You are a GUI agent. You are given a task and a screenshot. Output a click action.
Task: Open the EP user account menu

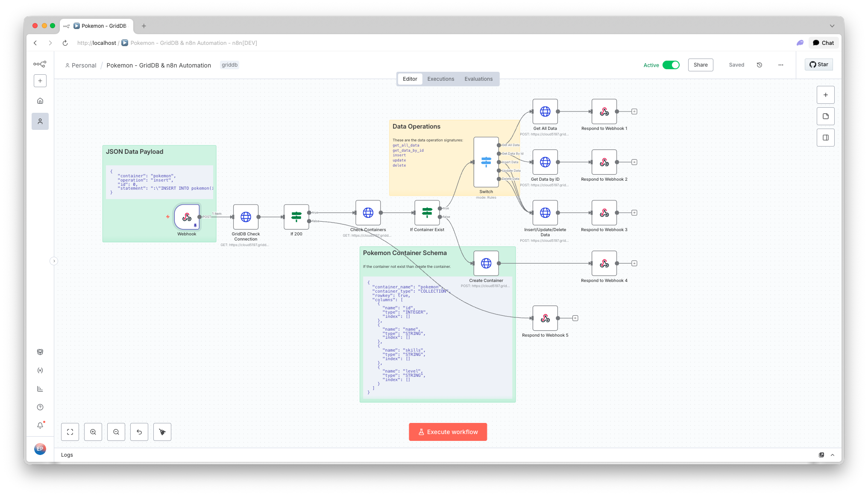(40, 449)
